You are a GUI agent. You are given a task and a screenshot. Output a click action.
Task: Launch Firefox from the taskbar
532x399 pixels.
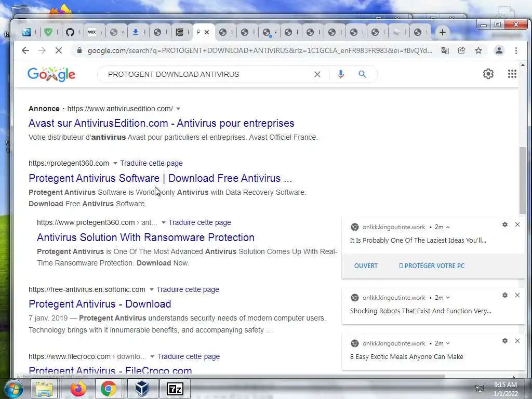[x=78, y=389]
